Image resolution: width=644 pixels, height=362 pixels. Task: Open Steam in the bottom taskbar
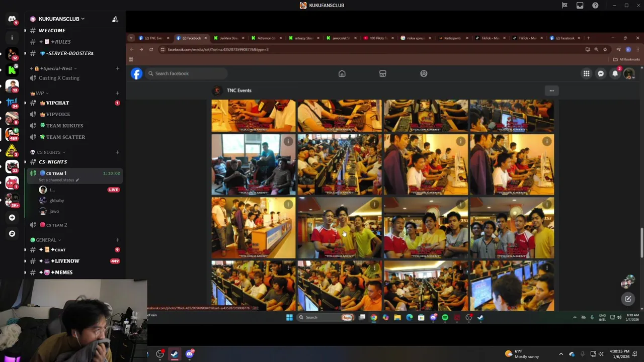pos(175,354)
